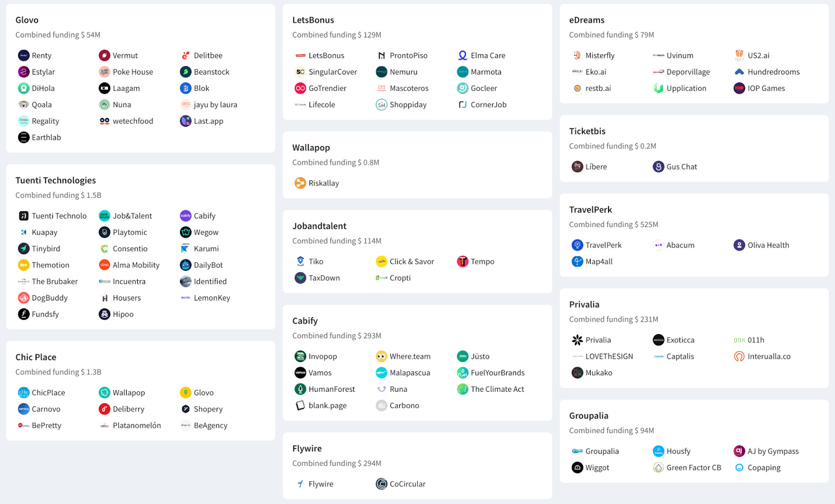Open the Glovo card heading
Screen dimensions: 835x504
click(x=27, y=20)
